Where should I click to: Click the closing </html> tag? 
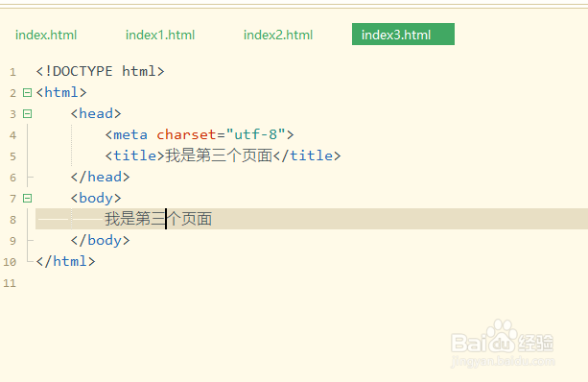click(65, 261)
